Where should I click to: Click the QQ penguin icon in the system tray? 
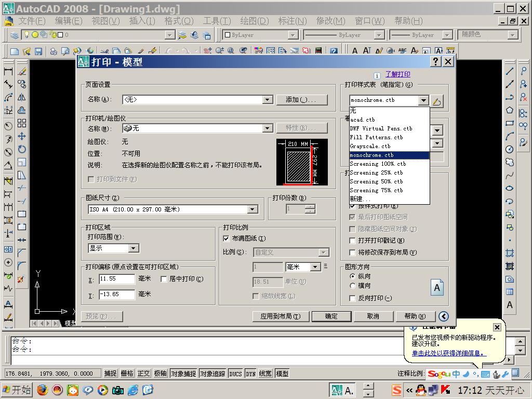421,391
